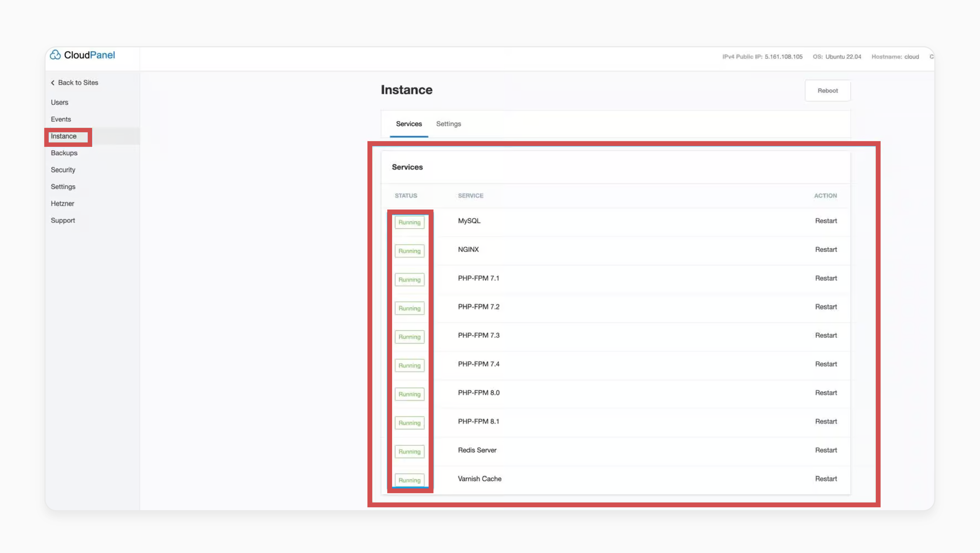Click the Running badge for NGINX
The height and width of the screenshot is (553, 980).
[409, 251]
